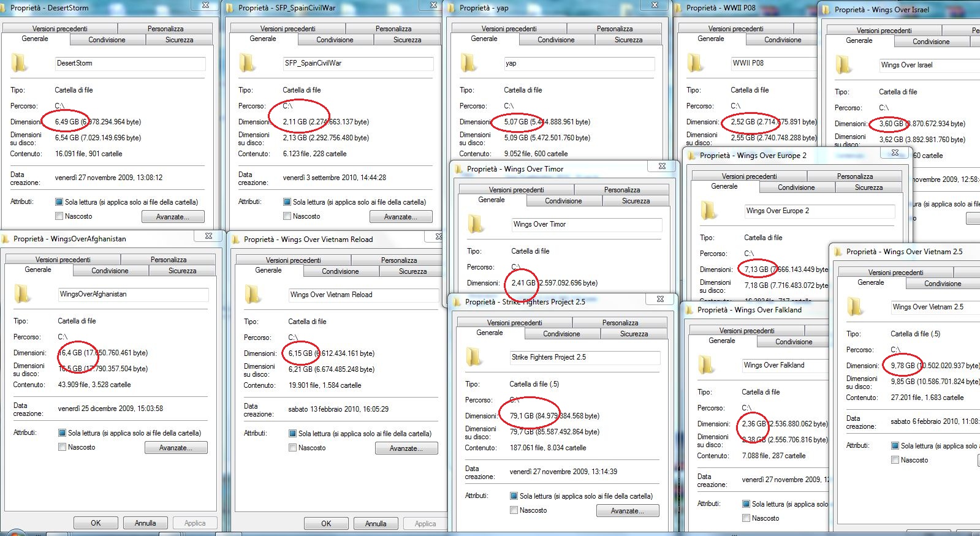This screenshot has height=536, width=980.
Task: Open Condivisione tab in Strike Fighters Project
Action: [561, 334]
